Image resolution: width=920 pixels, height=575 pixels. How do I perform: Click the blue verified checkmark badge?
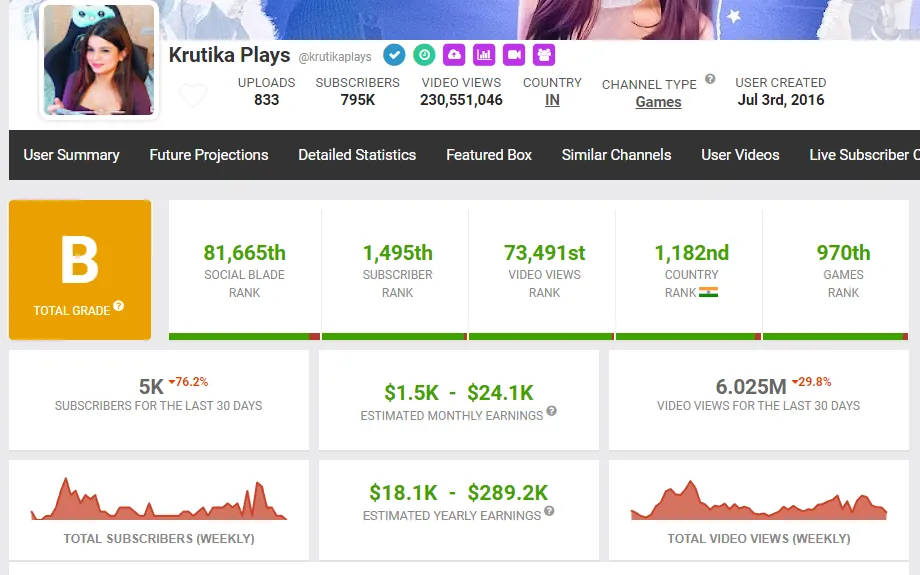(x=394, y=55)
